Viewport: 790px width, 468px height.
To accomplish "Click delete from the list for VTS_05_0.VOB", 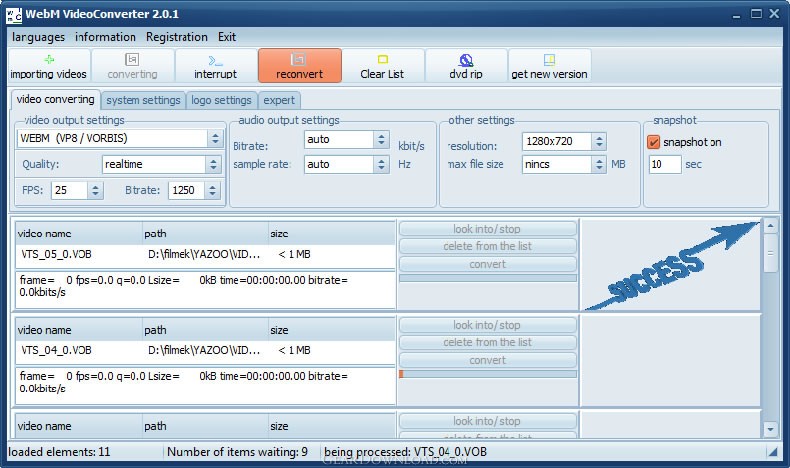I will click(x=488, y=246).
